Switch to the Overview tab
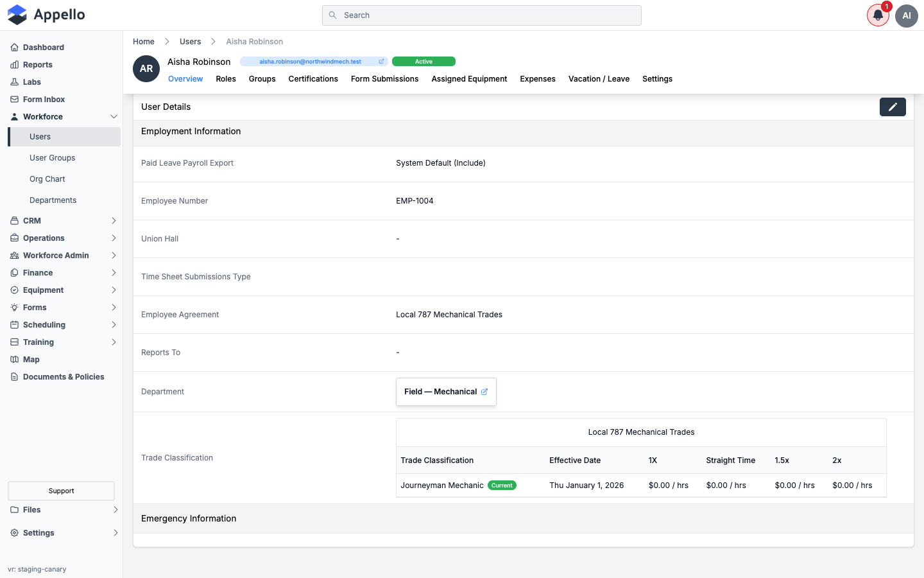This screenshot has width=924, height=578. click(185, 79)
